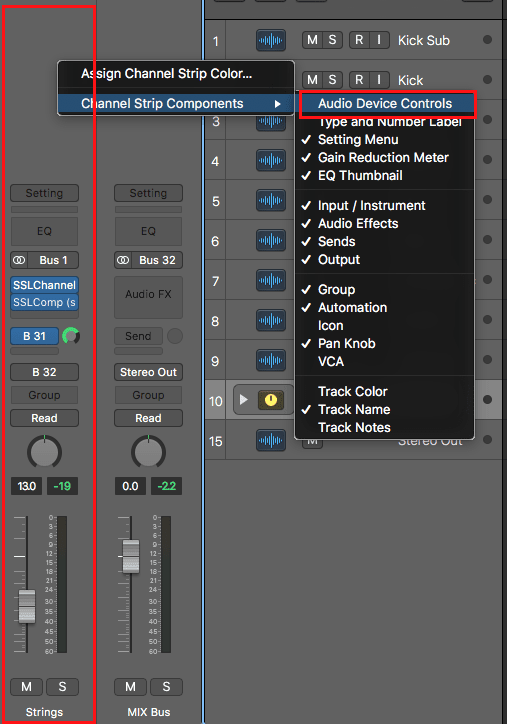Click the Kick Sub track waveform icon
The image size is (507, 724).
271,41
